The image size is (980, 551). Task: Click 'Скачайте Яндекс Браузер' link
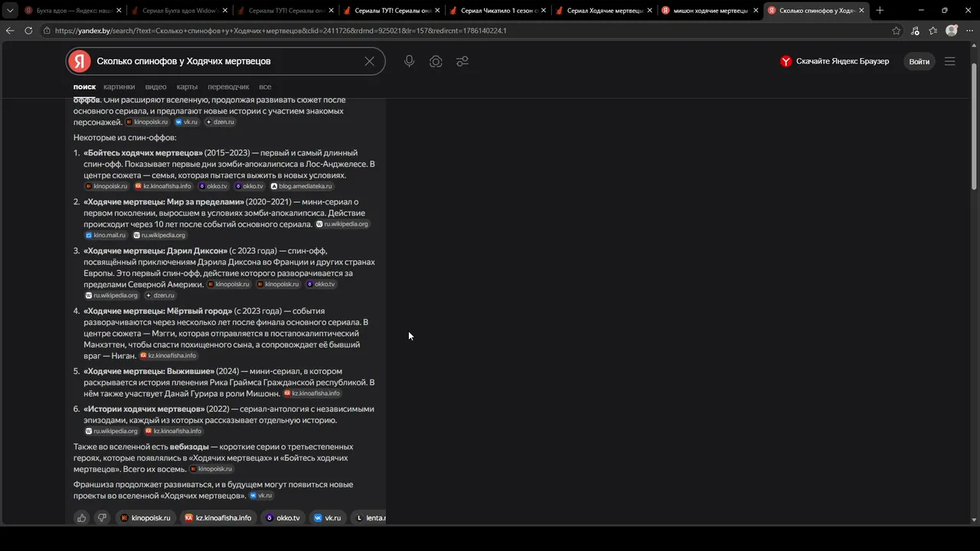835,61
